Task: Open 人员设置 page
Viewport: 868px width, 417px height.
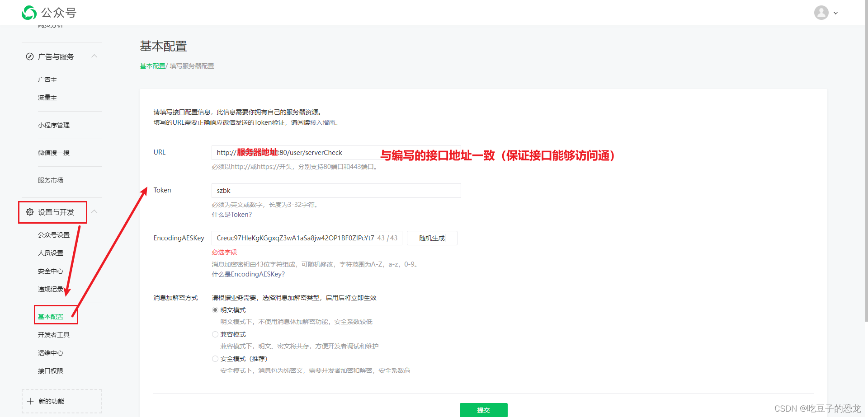Action: coord(51,253)
